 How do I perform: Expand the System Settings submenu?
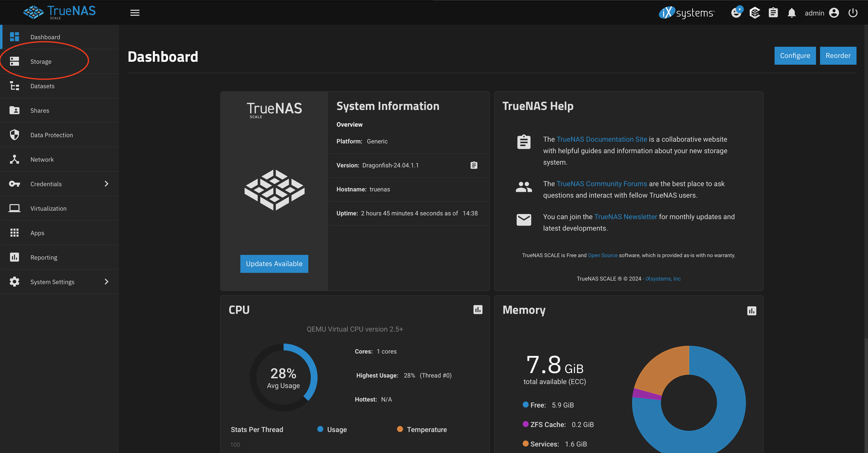(106, 282)
